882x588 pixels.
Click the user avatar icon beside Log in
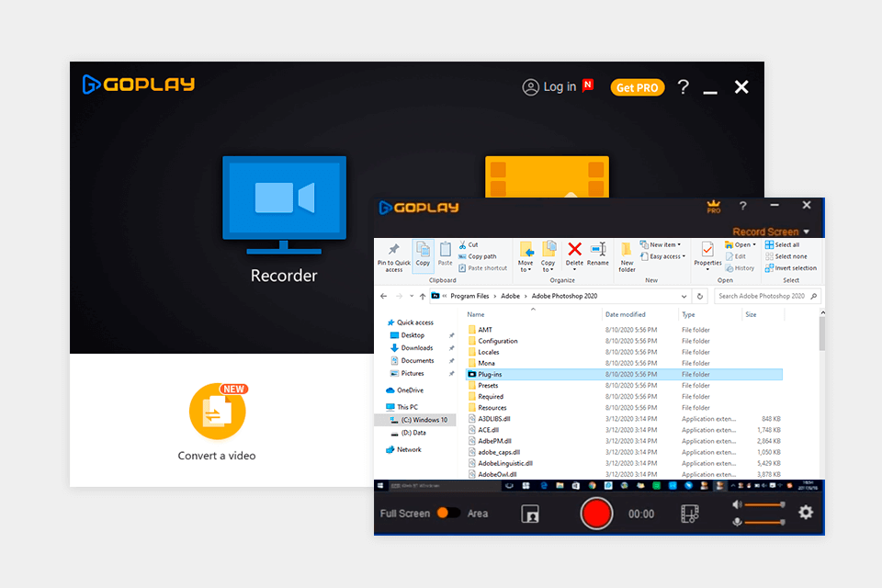coord(530,87)
